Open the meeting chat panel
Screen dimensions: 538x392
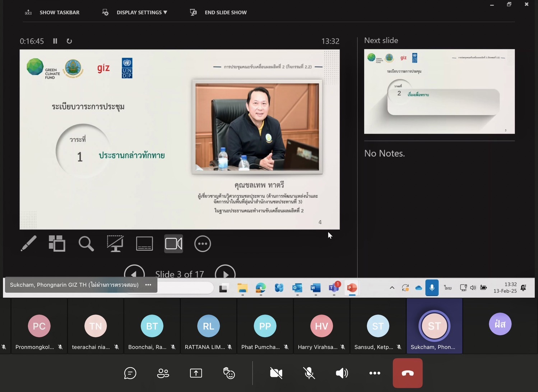click(130, 373)
